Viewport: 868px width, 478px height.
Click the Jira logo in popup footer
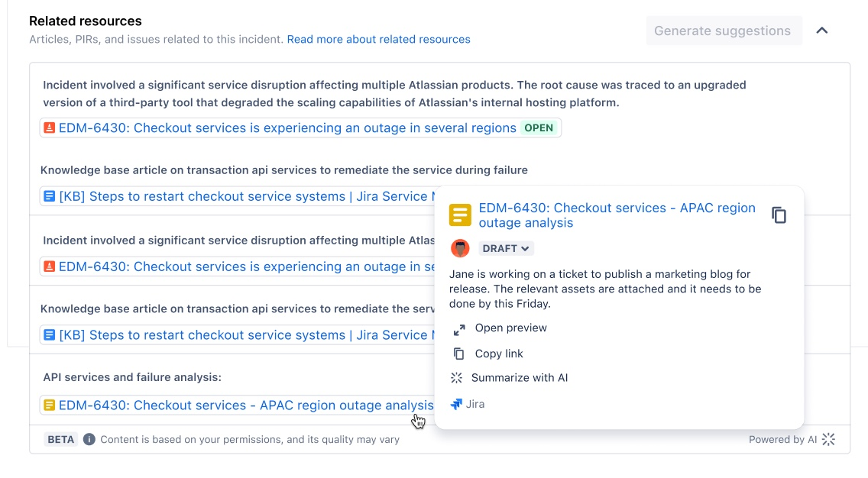click(x=456, y=405)
